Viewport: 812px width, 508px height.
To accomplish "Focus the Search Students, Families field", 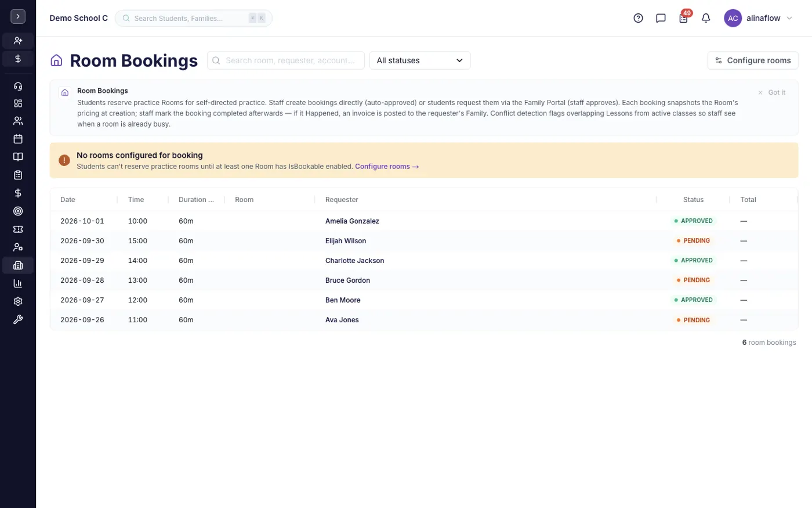I will (194, 18).
